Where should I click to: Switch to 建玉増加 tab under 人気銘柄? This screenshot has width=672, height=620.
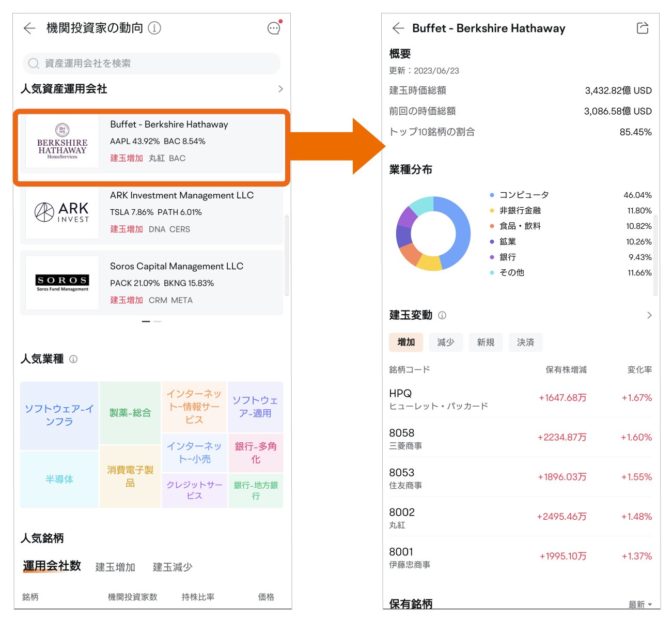point(115,567)
